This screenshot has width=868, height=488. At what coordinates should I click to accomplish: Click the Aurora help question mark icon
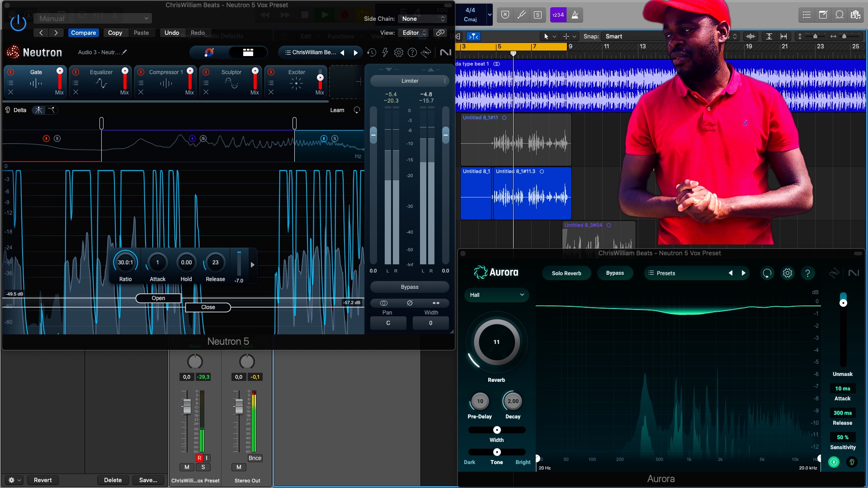(807, 273)
